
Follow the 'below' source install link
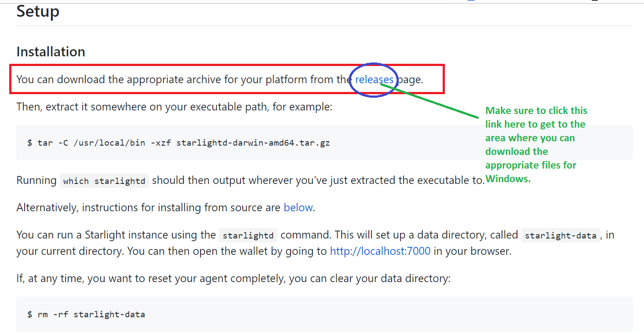pos(298,207)
